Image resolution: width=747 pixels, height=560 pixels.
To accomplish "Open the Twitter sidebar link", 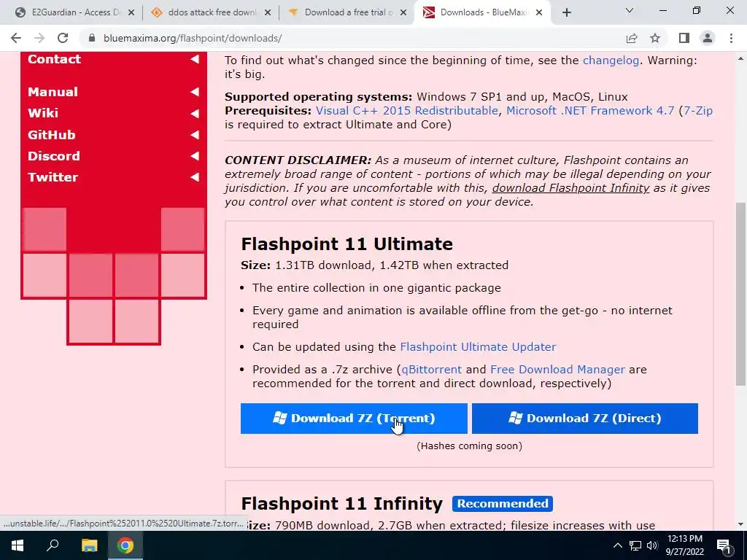I will click(x=53, y=177).
